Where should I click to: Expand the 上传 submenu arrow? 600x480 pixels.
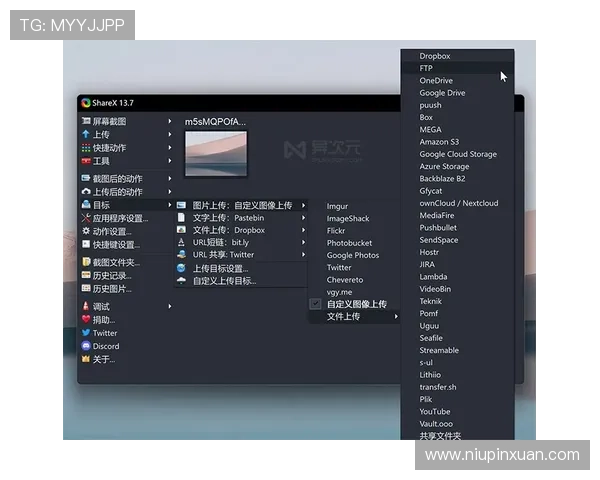170,134
